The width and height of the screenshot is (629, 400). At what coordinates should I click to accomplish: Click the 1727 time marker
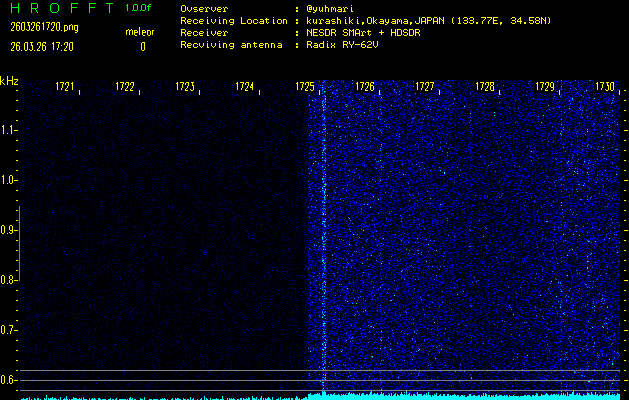click(425, 86)
